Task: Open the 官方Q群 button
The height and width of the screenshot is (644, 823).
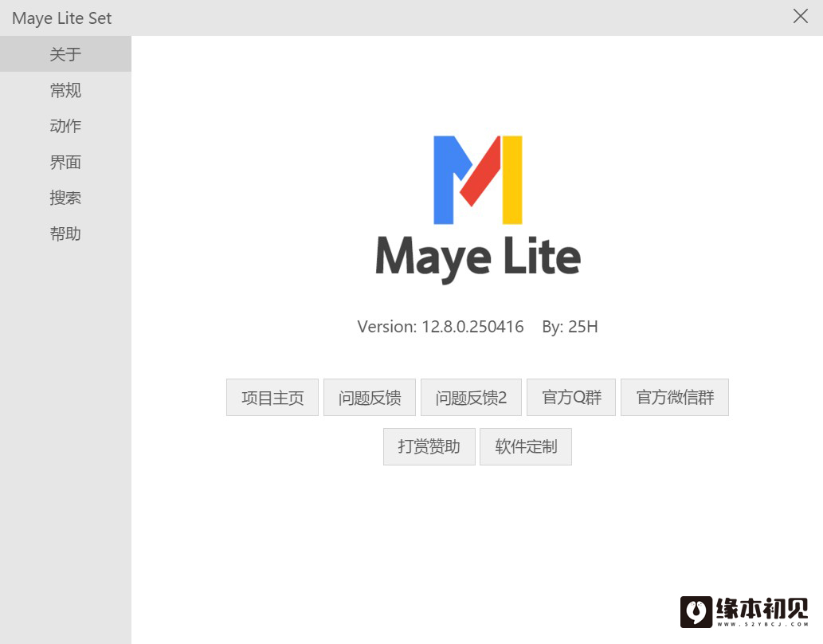Action: [571, 398]
